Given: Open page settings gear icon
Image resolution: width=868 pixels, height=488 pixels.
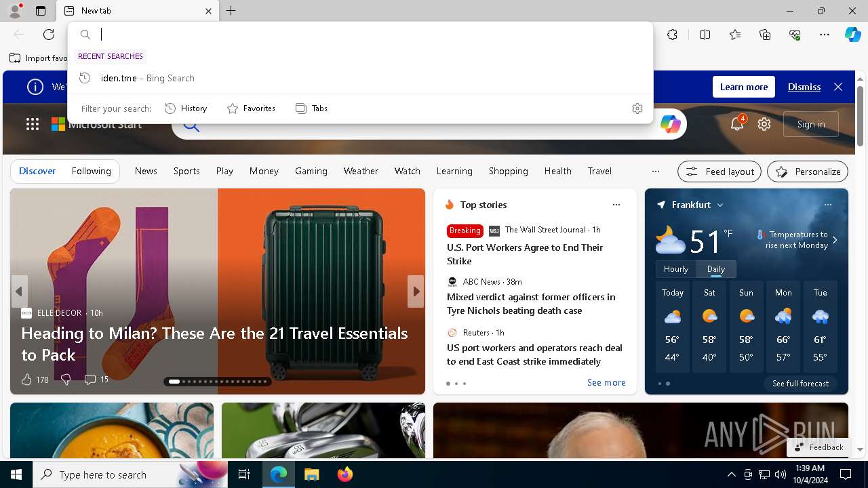Looking at the screenshot, I should tap(764, 124).
